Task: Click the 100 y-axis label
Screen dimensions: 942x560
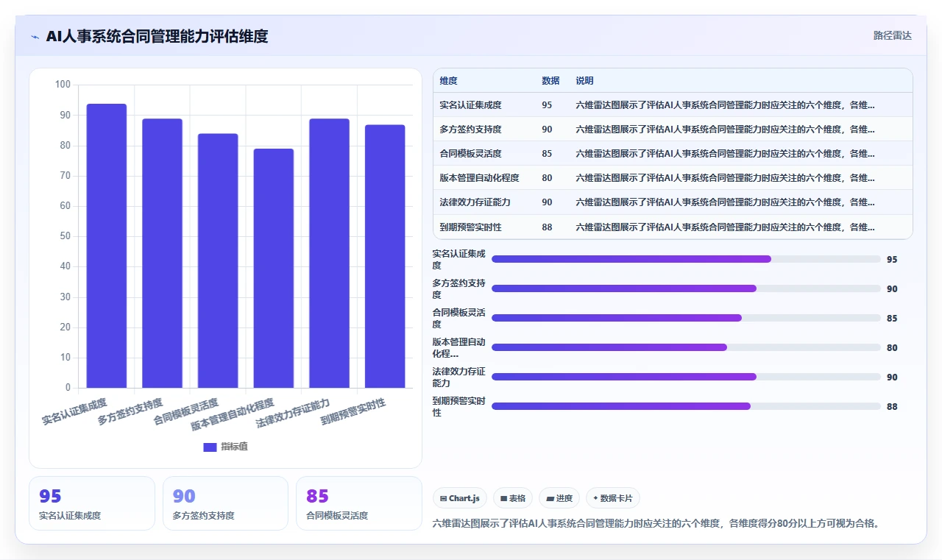Action: point(63,85)
